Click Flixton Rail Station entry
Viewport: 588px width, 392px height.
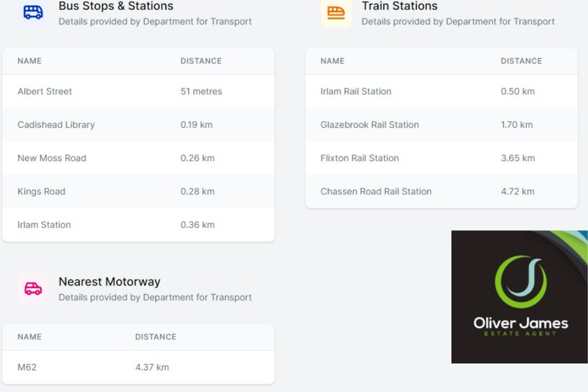[x=360, y=158]
